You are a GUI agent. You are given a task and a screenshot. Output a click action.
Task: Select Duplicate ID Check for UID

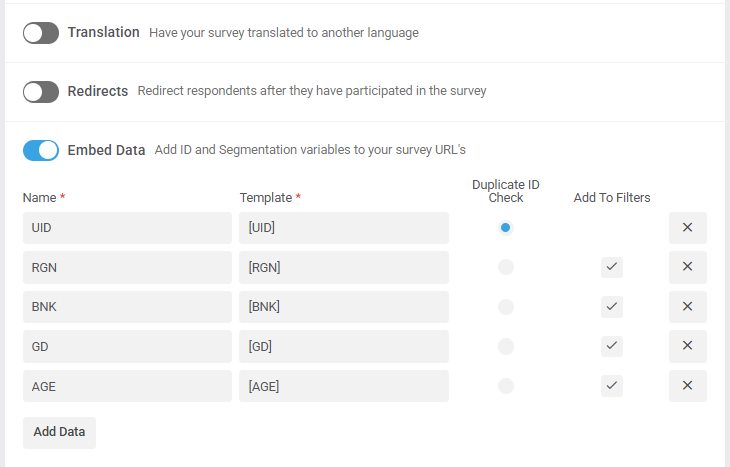click(506, 228)
